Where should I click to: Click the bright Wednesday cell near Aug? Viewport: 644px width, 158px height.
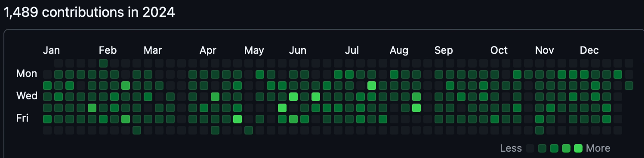tap(416, 97)
